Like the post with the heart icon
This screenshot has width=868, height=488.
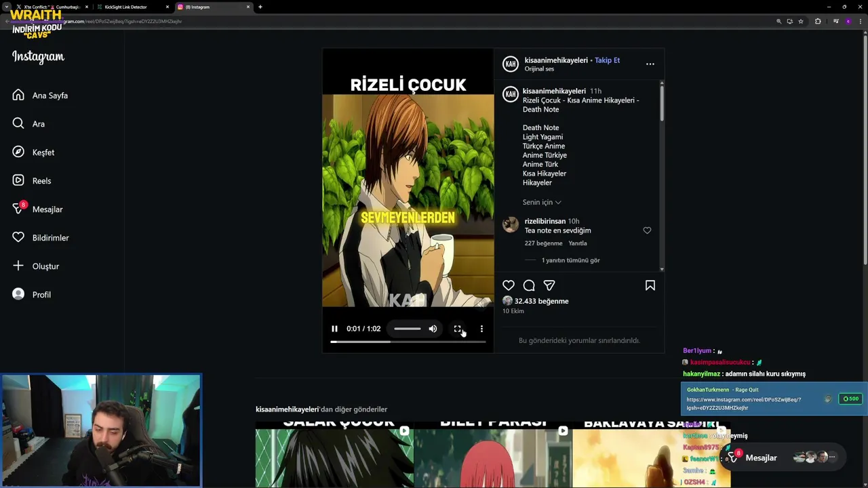[x=509, y=285]
